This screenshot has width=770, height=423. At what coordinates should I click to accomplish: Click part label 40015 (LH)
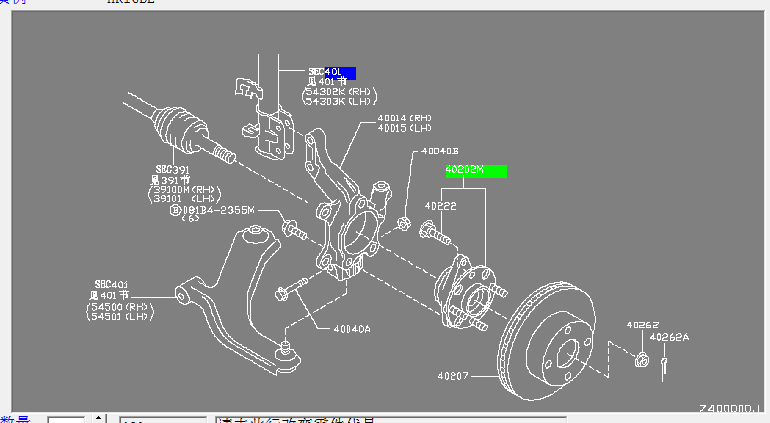(x=404, y=128)
